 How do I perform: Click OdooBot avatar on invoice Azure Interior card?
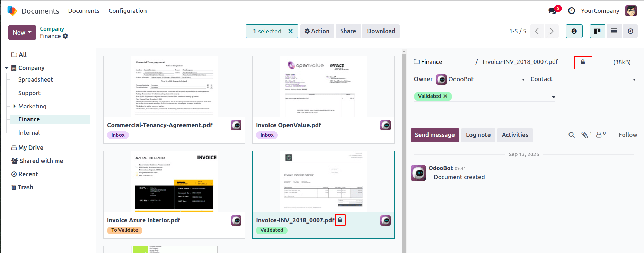[236, 220]
